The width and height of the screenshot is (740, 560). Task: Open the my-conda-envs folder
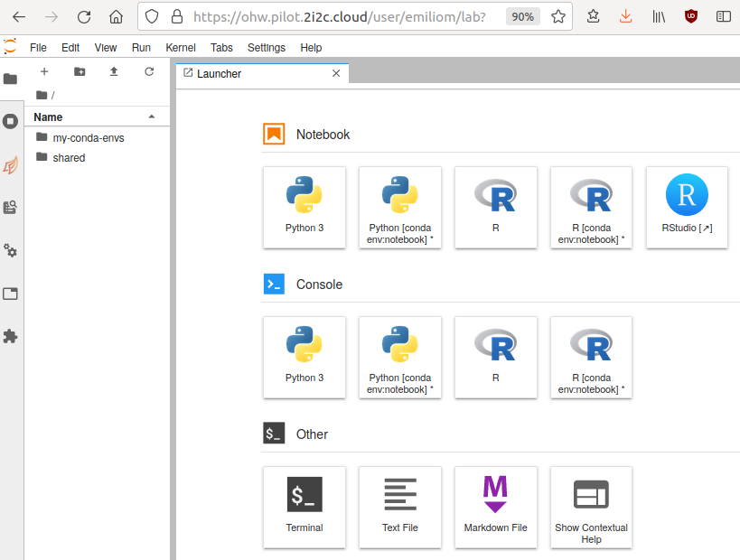click(x=97, y=138)
